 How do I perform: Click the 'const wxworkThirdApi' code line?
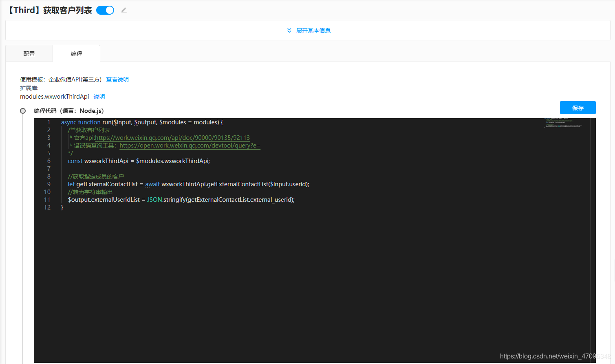tap(139, 161)
